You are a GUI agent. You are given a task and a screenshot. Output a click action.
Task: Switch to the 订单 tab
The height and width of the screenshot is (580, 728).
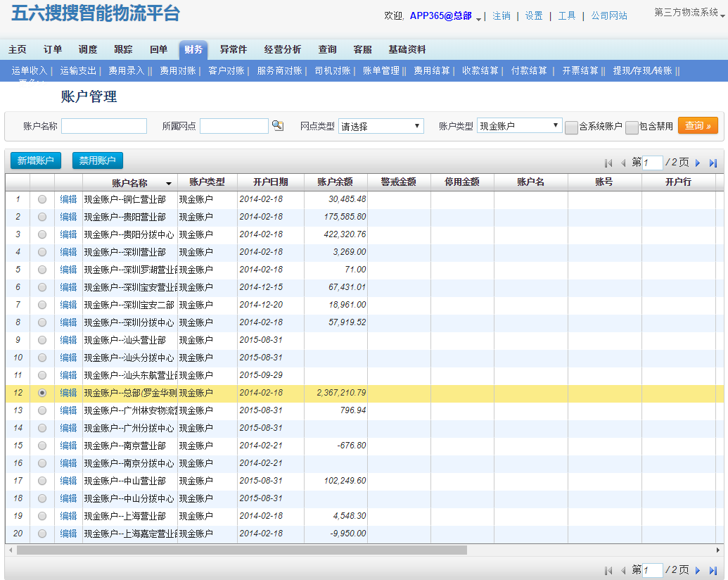pos(53,50)
